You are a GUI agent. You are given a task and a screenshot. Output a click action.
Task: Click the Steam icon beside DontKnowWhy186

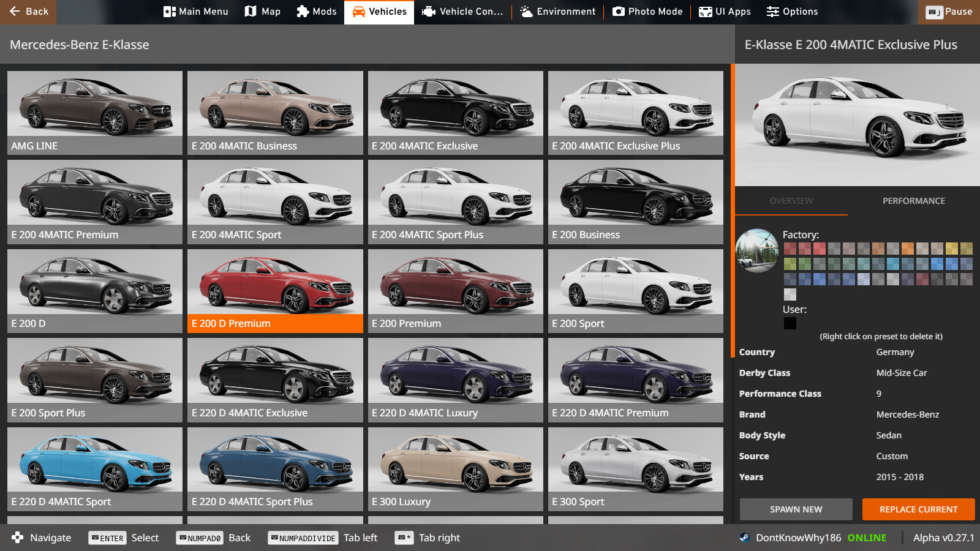point(744,538)
